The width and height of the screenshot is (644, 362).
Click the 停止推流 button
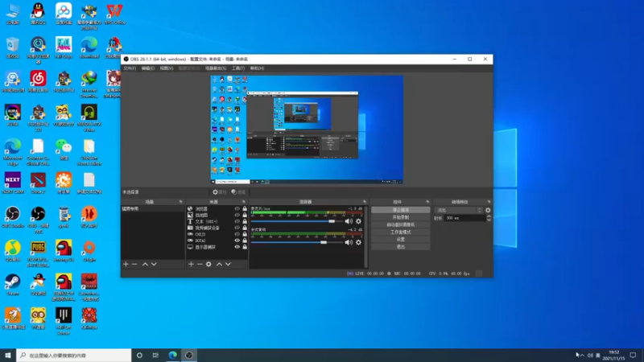[400, 210]
